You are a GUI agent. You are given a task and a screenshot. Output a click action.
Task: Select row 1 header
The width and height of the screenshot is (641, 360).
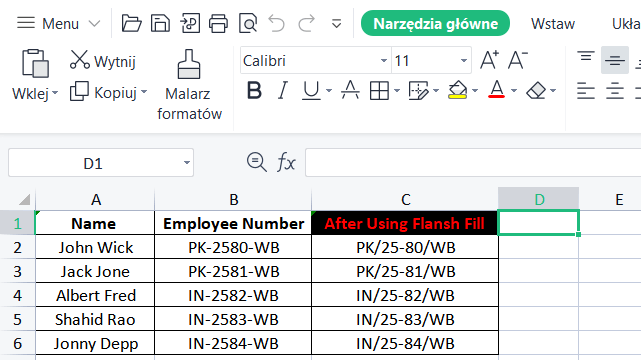17,223
